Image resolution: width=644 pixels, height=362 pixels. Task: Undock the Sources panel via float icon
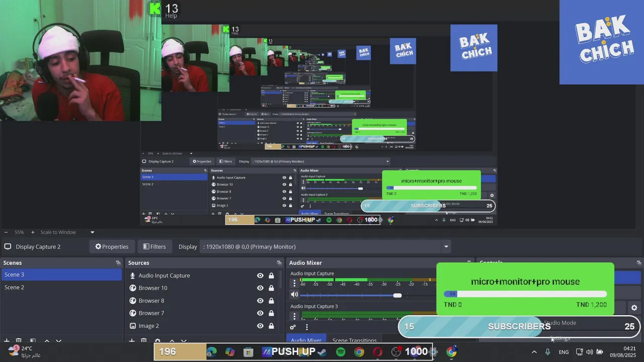pyautogui.click(x=279, y=263)
